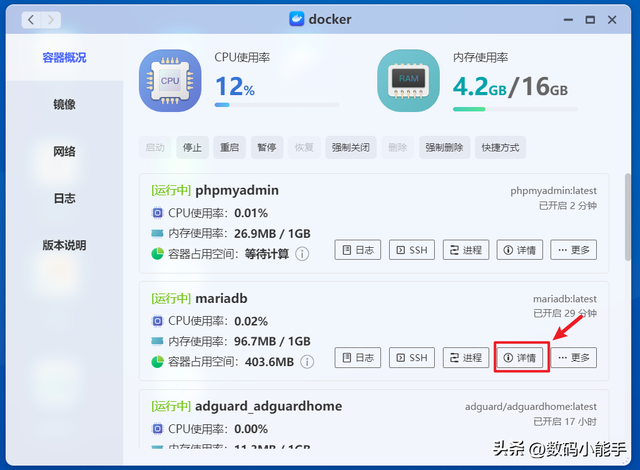Viewport: 640px width, 470px height.
Task: Click the 恢复 button
Action: (304, 147)
